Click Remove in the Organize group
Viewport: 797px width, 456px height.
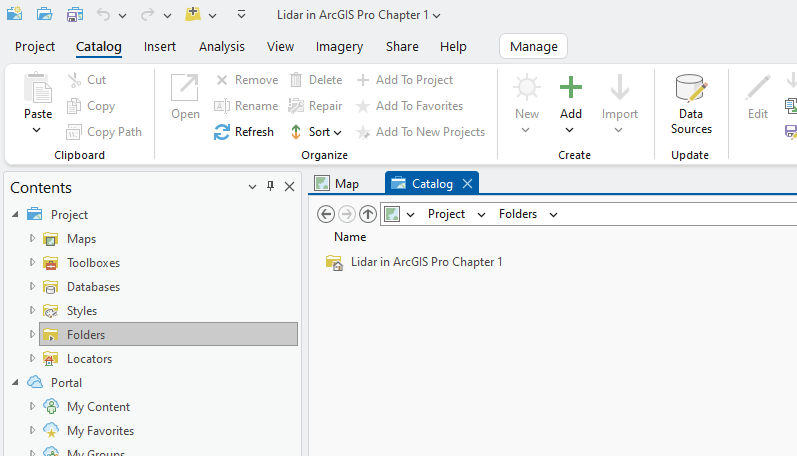coord(247,80)
